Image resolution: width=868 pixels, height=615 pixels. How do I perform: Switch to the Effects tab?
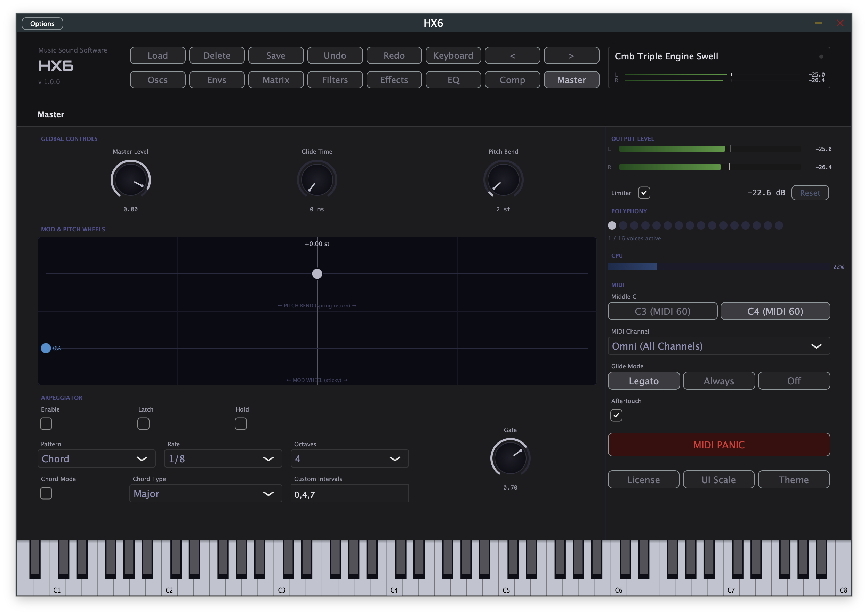(x=394, y=80)
